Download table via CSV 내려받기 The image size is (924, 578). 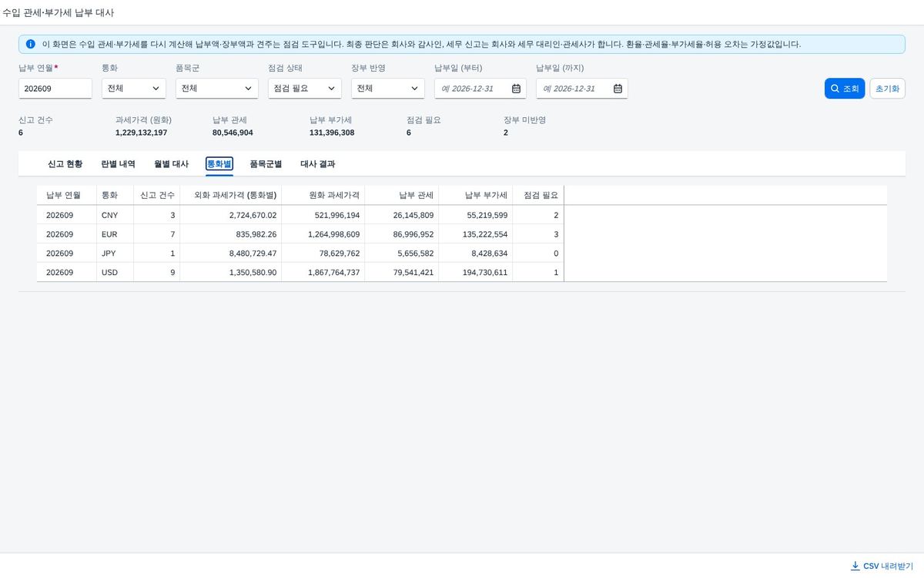click(882, 566)
